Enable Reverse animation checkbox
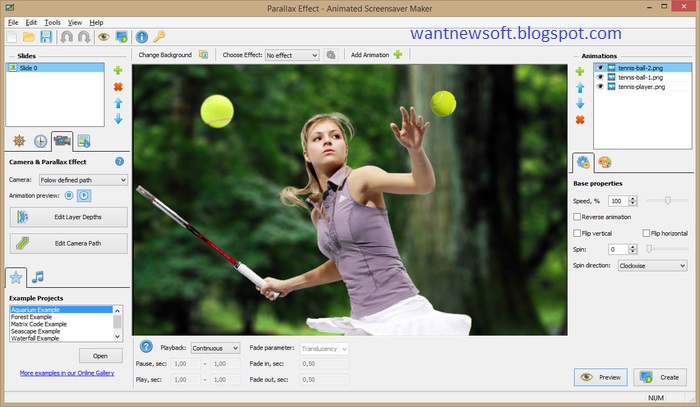This screenshot has height=407, width=700. pyautogui.click(x=577, y=217)
